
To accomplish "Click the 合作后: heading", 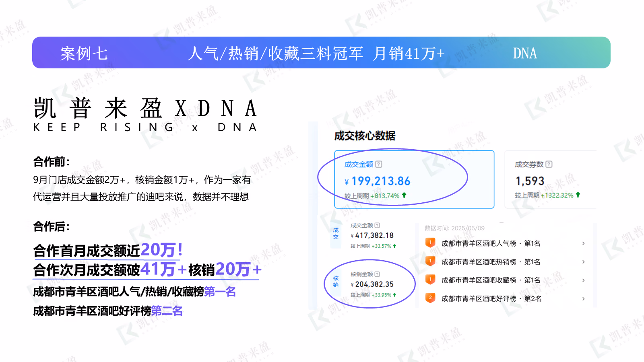I will tap(52, 226).
